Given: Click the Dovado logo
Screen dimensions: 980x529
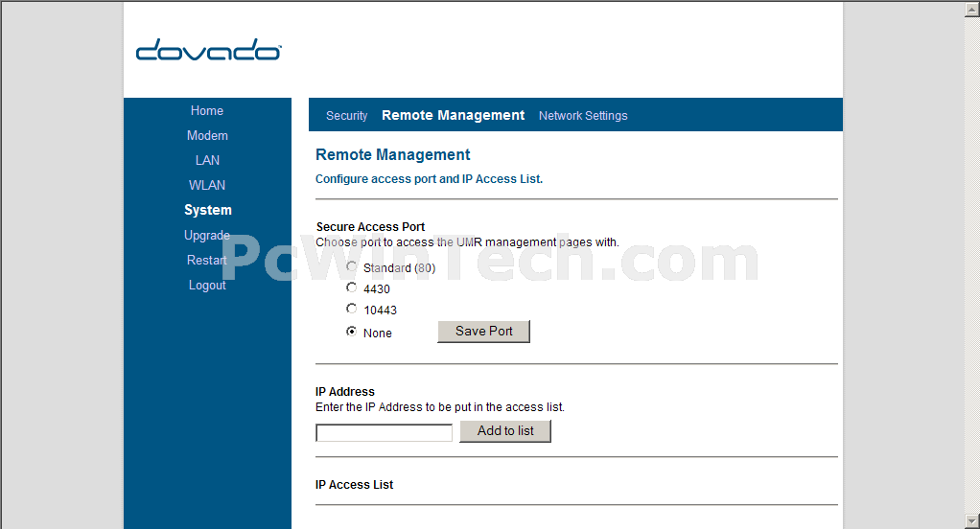Looking at the screenshot, I should [209, 49].
